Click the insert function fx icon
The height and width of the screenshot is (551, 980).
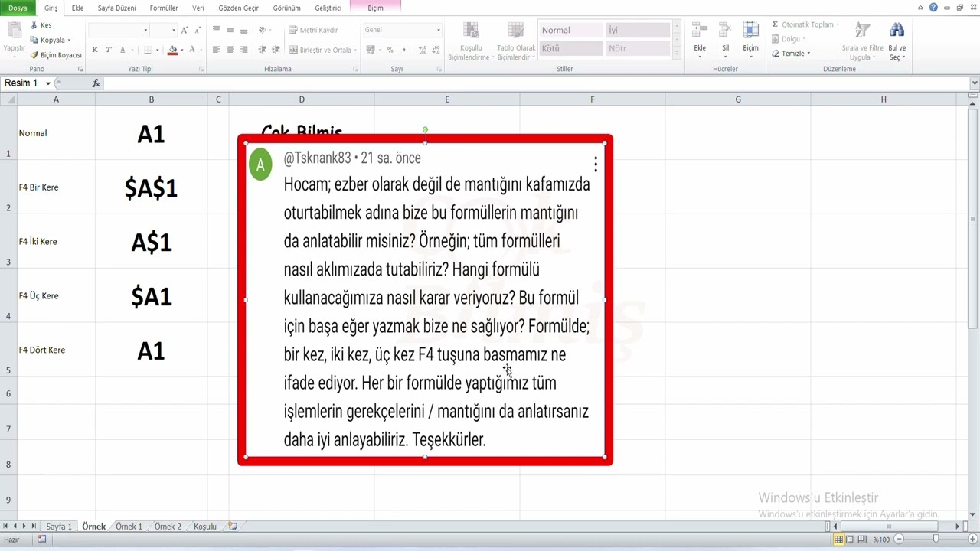[x=96, y=83]
